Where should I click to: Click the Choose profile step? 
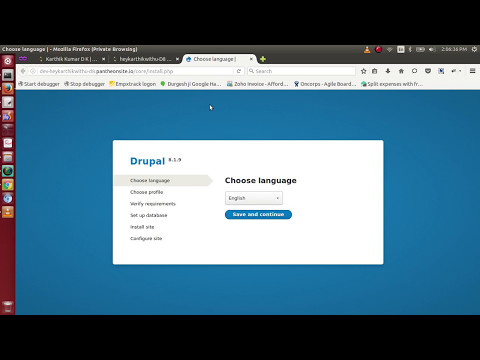pyautogui.click(x=147, y=192)
